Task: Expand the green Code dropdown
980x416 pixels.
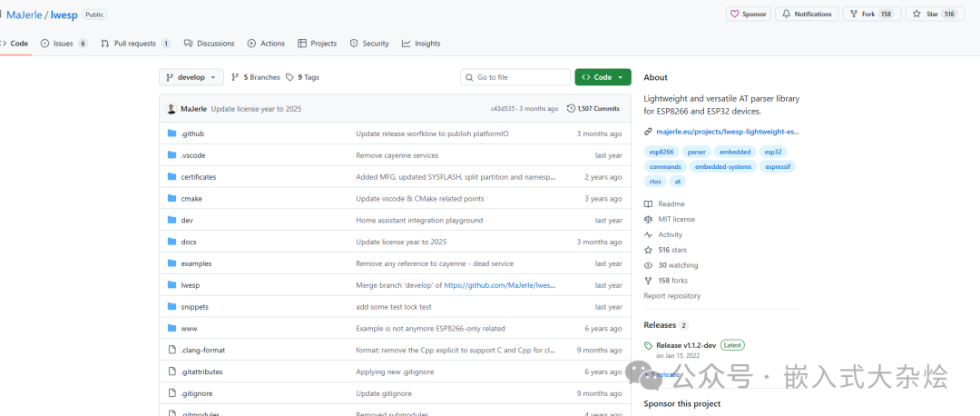Action: 603,77
